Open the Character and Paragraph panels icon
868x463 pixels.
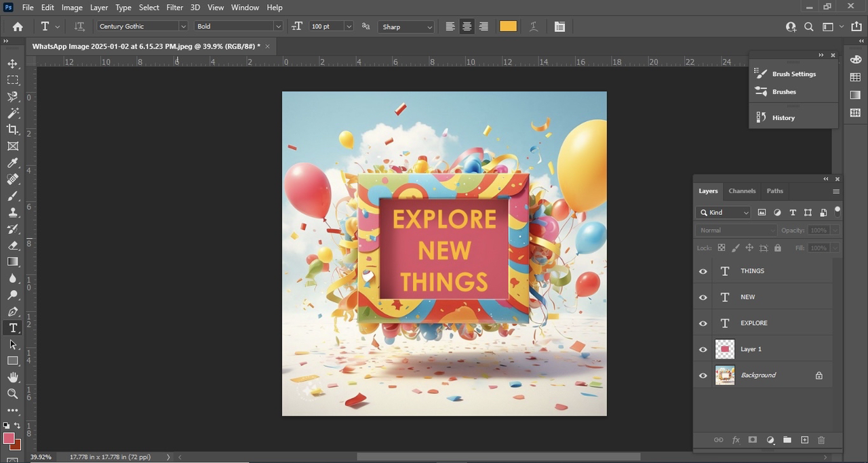tap(559, 26)
